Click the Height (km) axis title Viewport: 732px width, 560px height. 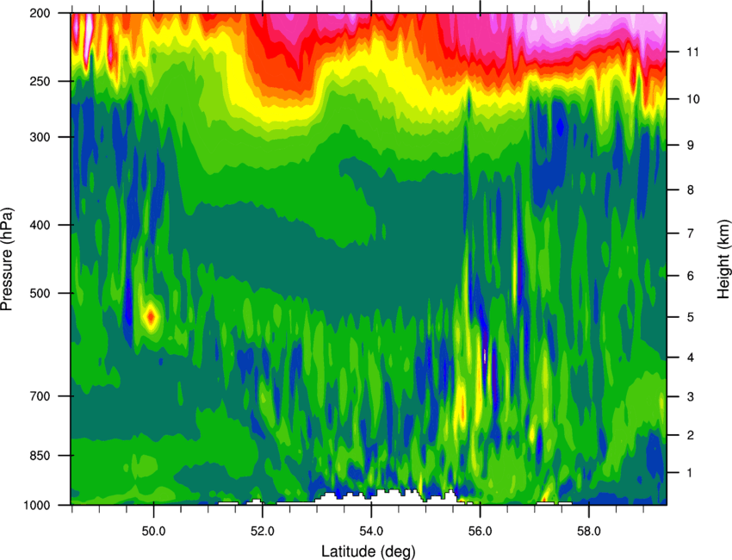[x=723, y=252]
